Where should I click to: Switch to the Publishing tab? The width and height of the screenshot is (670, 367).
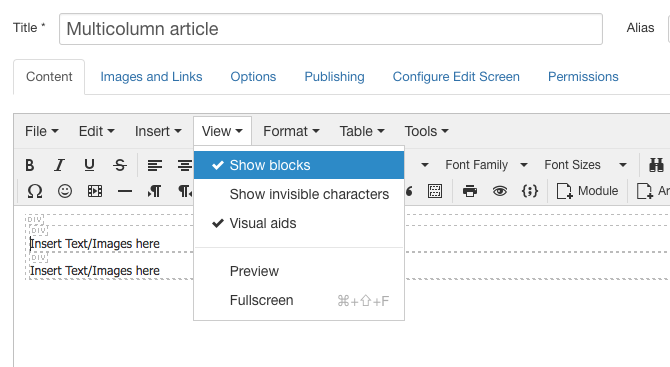click(335, 76)
